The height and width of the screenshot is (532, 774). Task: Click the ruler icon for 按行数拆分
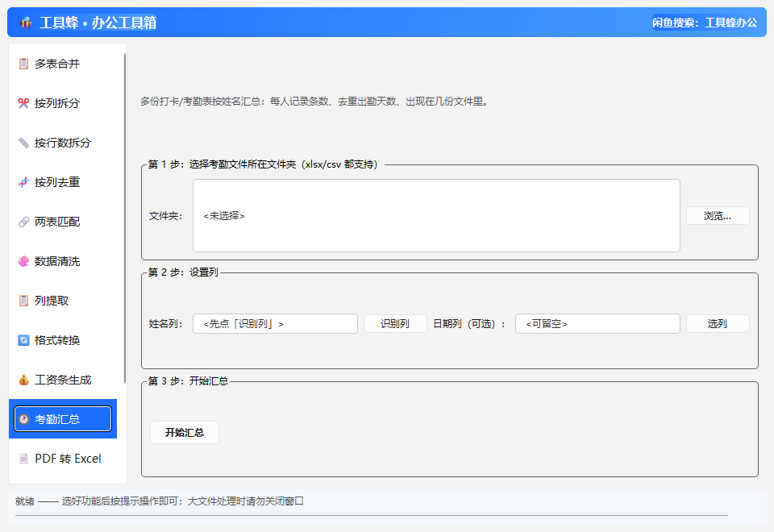click(x=23, y=143)
